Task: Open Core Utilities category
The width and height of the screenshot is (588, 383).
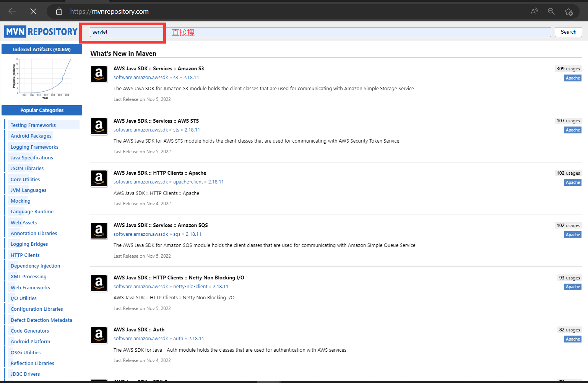Action: tap(25, 179)
